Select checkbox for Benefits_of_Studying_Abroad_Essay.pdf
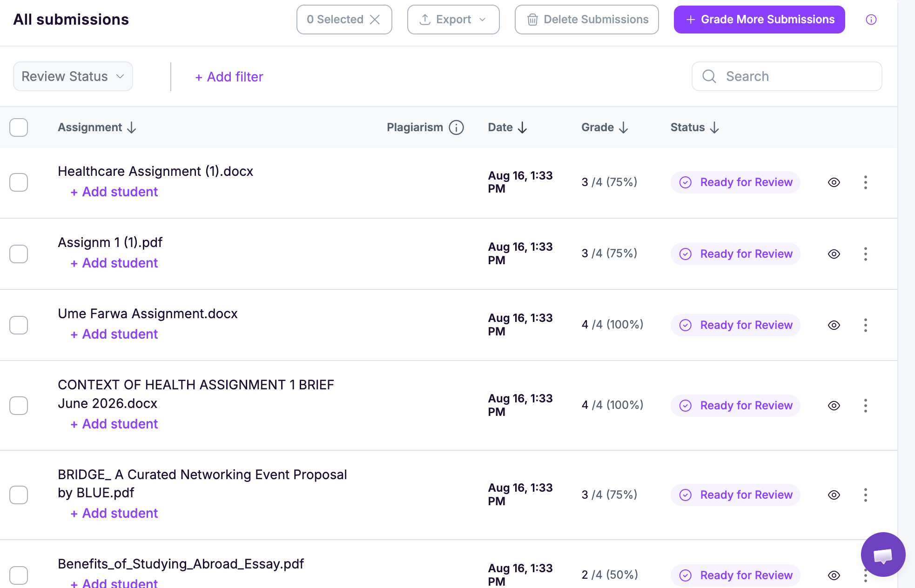 point(19,575)
